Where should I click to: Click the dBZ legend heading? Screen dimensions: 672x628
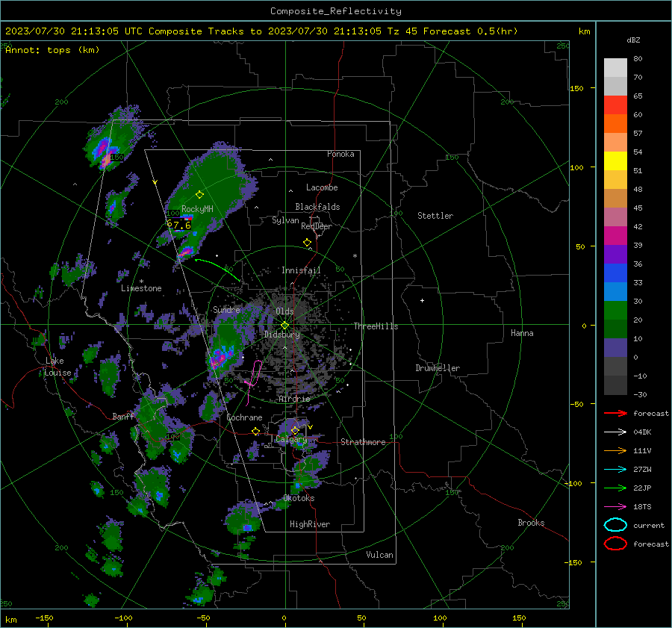[633, 40]
